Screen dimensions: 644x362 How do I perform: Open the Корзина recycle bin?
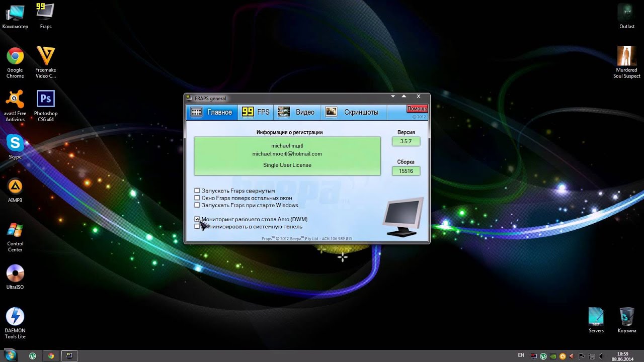click(627, 320)
